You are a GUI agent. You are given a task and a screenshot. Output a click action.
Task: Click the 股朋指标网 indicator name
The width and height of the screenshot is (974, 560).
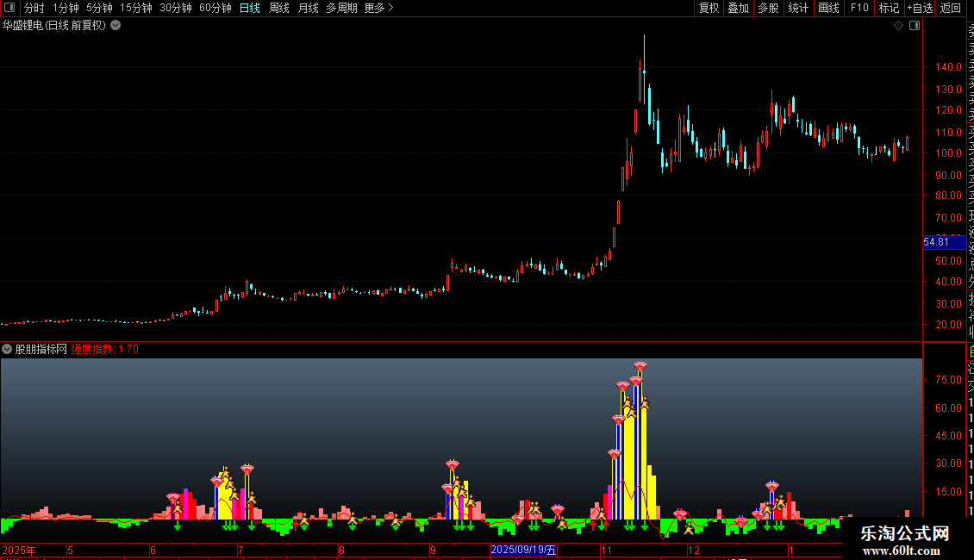(x=41, y=349)
